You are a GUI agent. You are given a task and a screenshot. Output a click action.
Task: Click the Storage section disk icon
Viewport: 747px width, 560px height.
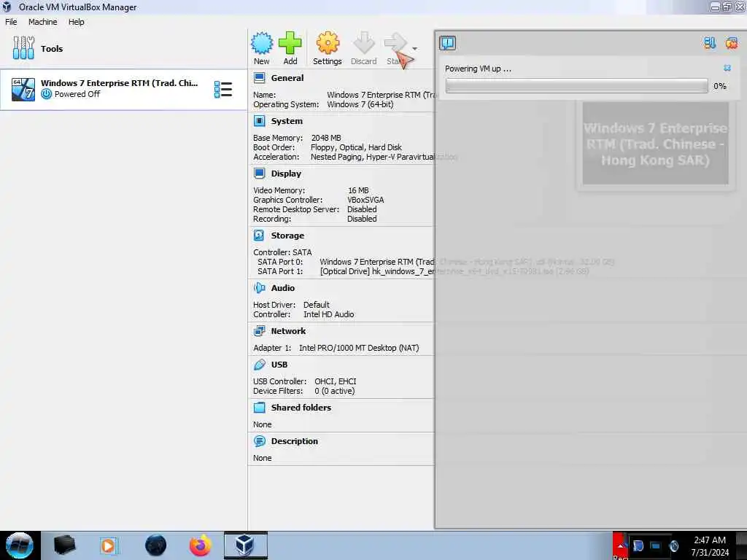[x=259, y=236]
